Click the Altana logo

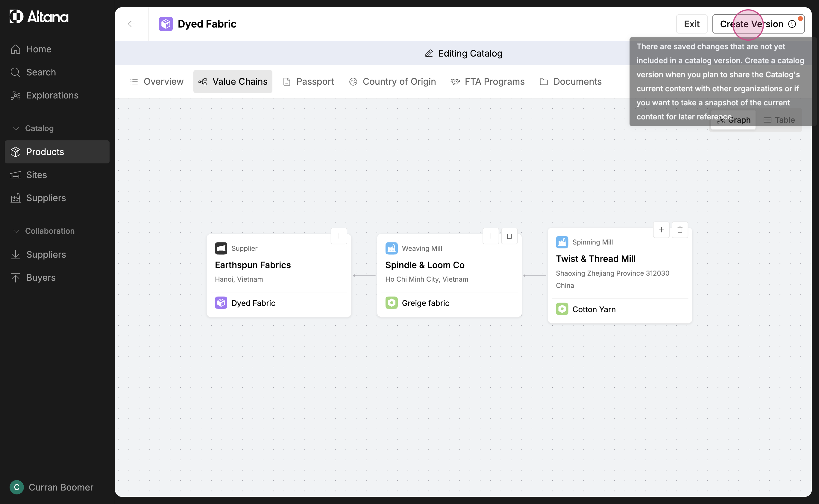(x=39, y=17)
